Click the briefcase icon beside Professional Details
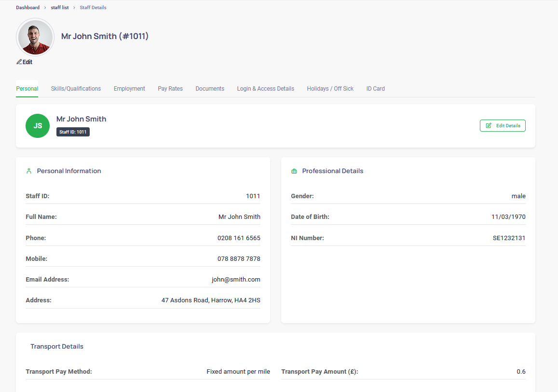 (x=295, y=170)
